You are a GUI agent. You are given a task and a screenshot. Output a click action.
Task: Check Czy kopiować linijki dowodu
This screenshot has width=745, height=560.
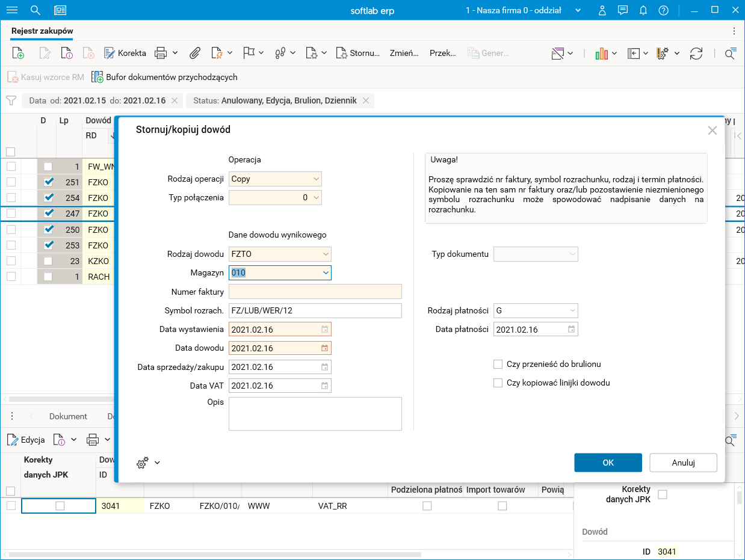(x=498, y=383)
